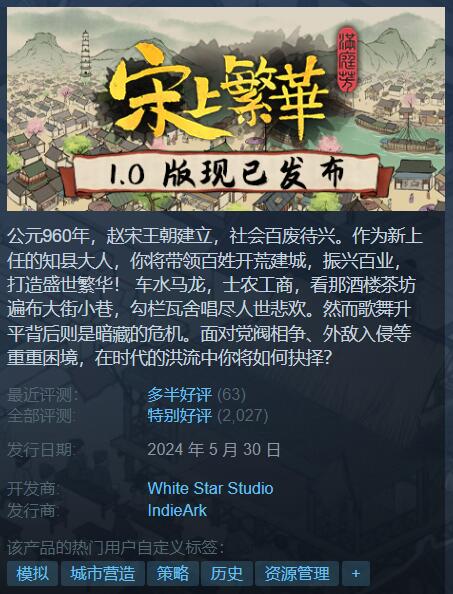The height and width of the screenshot is (594, 453).
Task: Click the 1.0 版现已发布 scroll banner
Action: coord(226,175)
